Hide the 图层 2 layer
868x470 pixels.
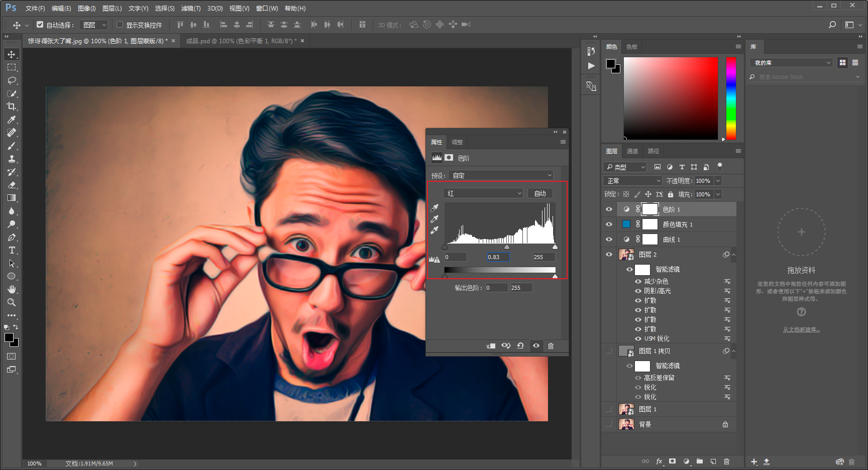609,255
